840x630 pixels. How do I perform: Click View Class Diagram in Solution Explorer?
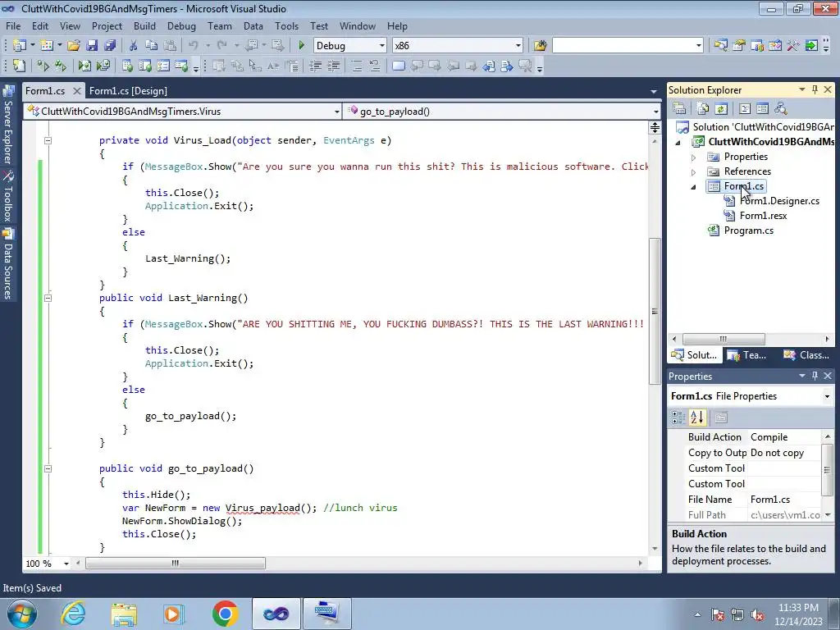pos(781,109)
